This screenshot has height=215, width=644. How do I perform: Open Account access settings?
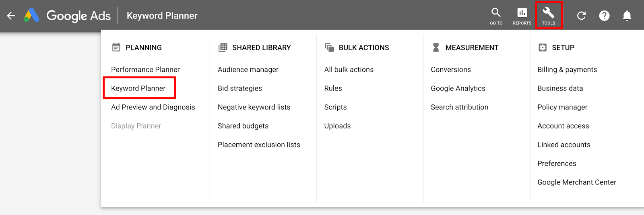click(x=563, y=126)
